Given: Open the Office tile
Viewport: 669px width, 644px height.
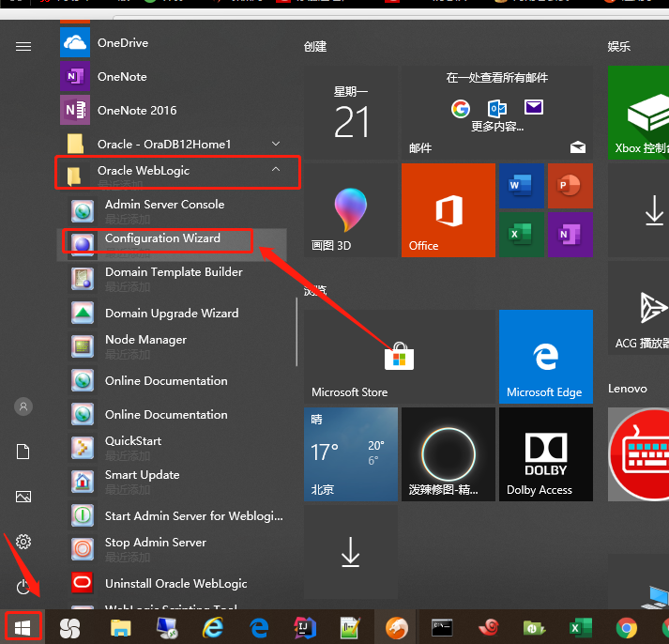Looking at the screenshot, I should click(x=449, y=210).
